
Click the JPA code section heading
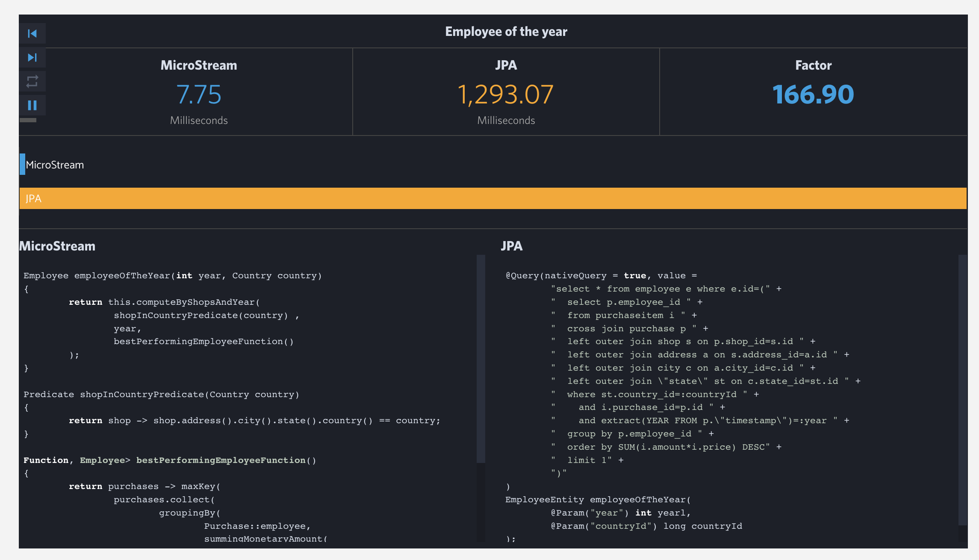512,246
